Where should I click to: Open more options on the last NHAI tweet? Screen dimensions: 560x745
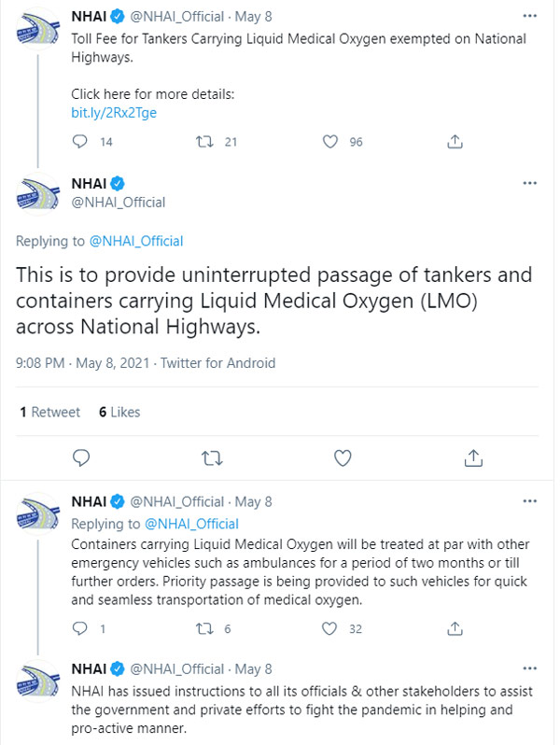pyautogui.click(x=530, y=670)
